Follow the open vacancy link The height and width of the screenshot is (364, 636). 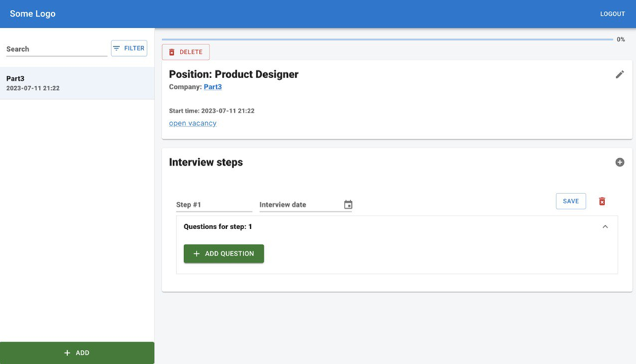click(x=193, y=123)
